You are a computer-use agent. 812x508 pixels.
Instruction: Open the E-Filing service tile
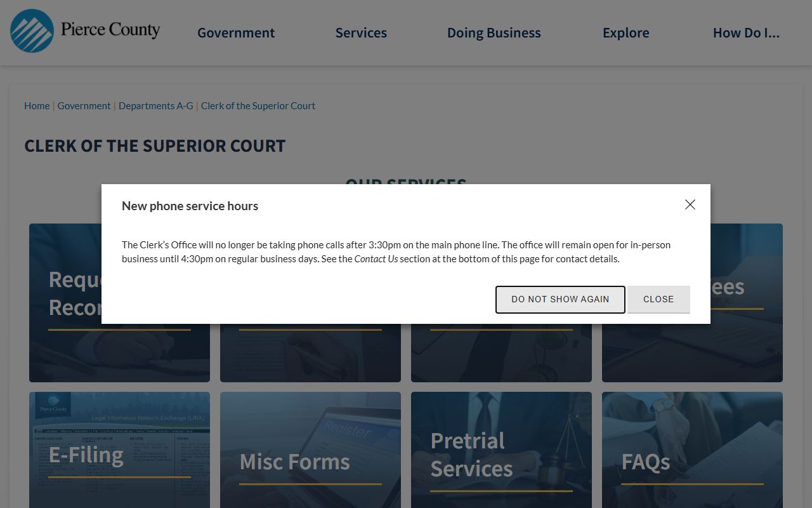119,450
